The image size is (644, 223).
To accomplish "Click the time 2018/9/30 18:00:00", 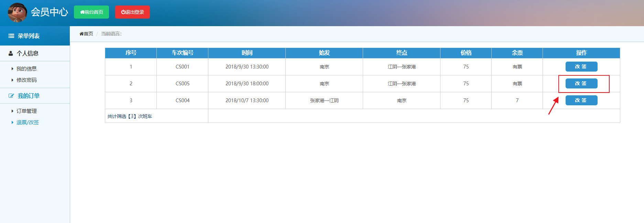I will (x=247, y=84).
